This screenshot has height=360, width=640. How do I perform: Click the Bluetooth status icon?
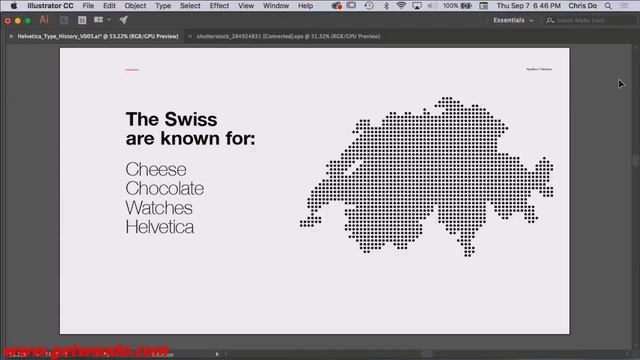386,6
